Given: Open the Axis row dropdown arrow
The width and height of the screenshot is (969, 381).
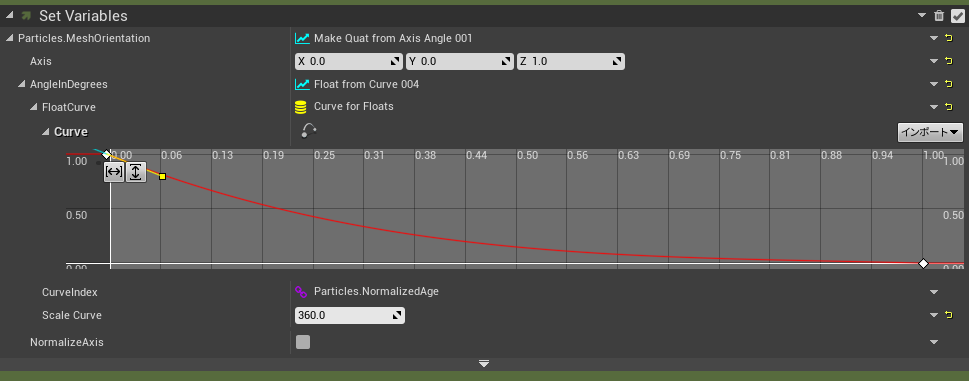Looking at the screenshot, I should pyautogui.click(x=934, y=61).
